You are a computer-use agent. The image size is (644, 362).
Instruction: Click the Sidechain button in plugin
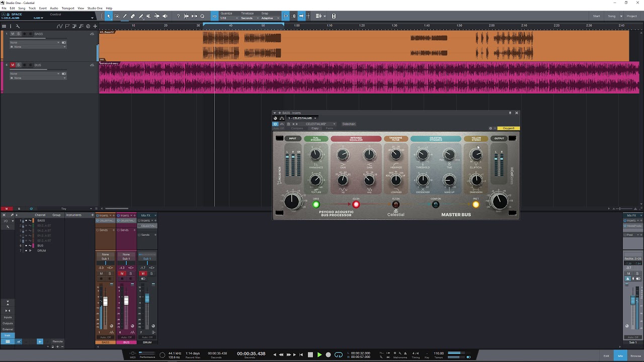[x=349, y=124]
